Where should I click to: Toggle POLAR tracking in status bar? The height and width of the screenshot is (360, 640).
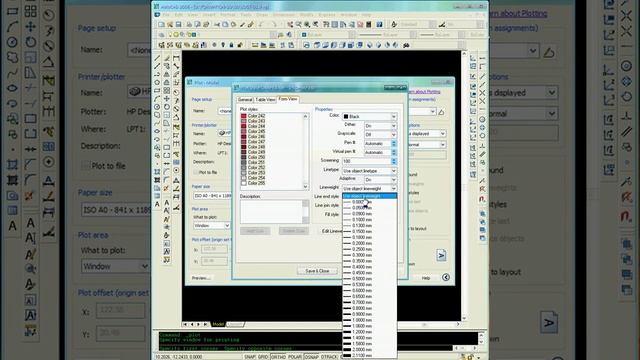(x=295, y=357)
